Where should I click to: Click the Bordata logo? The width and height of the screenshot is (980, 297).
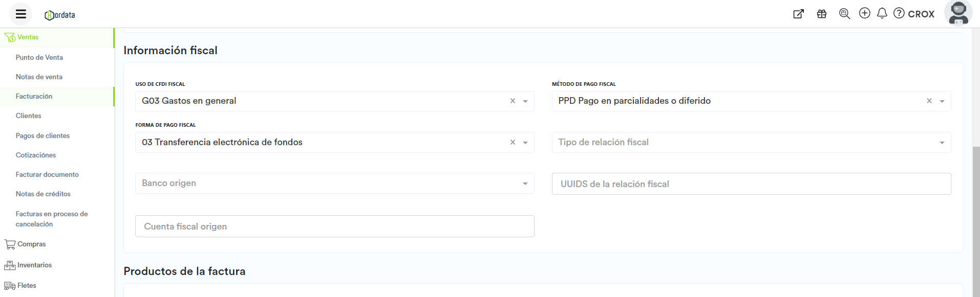coord(60,15)
